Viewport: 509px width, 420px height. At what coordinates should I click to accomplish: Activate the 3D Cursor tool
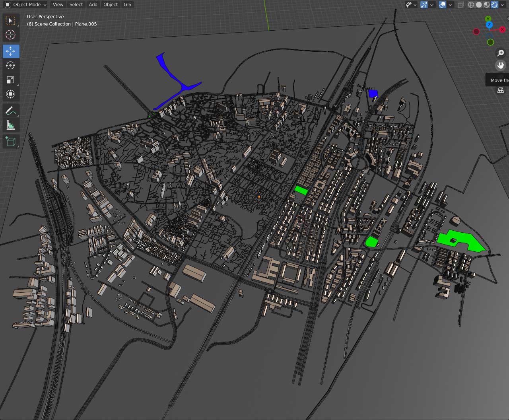11,35
